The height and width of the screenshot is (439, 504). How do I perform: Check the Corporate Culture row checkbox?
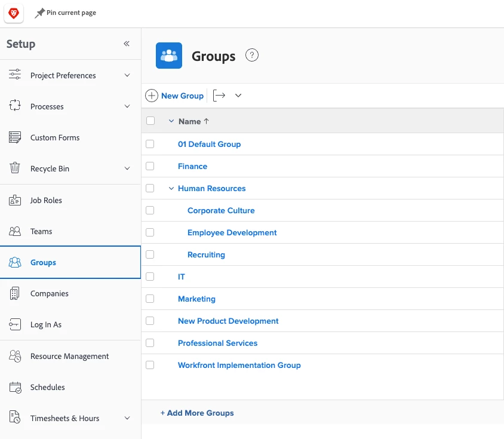click(x=150, y=210)
